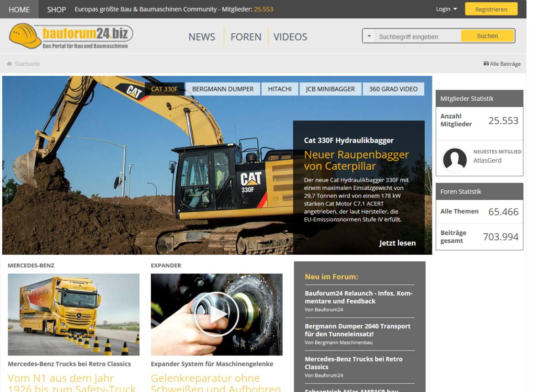The image size is (548, 392).
Task: Click Anzahl Mitglieder value 25.553 in sidebar
Action: (503, 120)
